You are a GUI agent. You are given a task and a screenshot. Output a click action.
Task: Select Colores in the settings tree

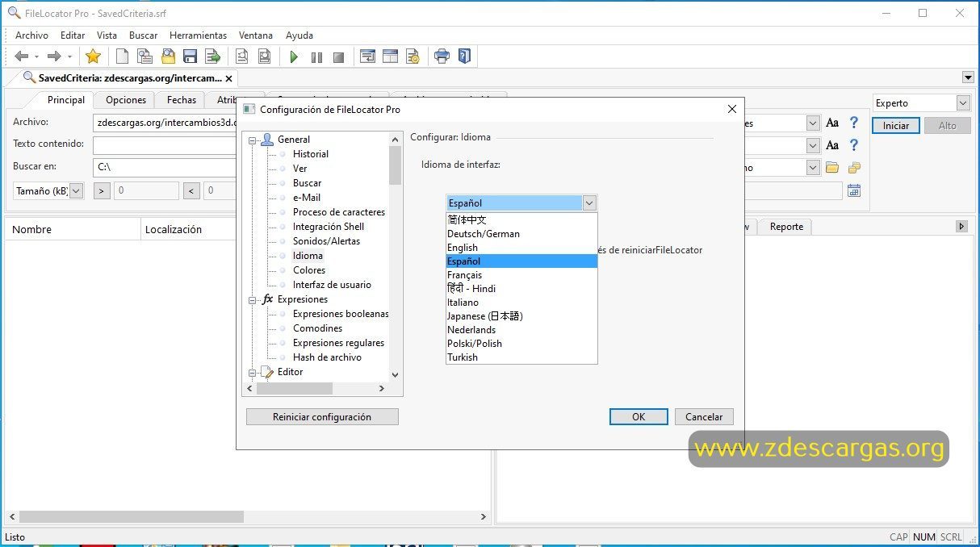(309, 270)
